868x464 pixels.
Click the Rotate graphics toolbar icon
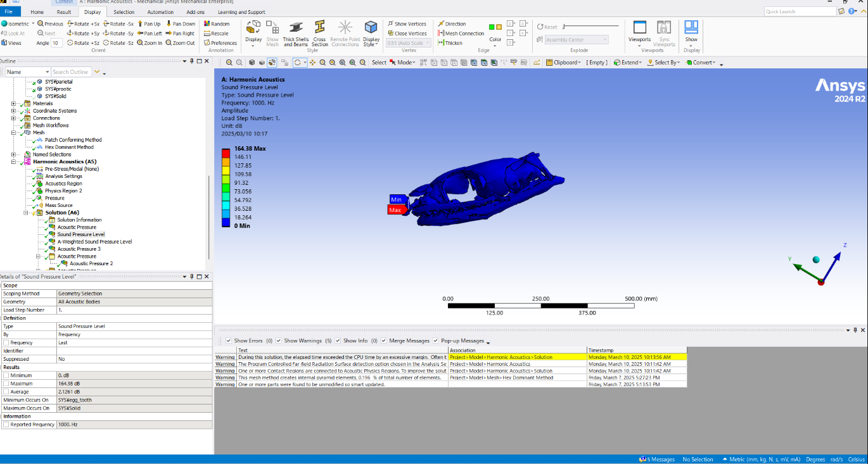click(297, 62)
